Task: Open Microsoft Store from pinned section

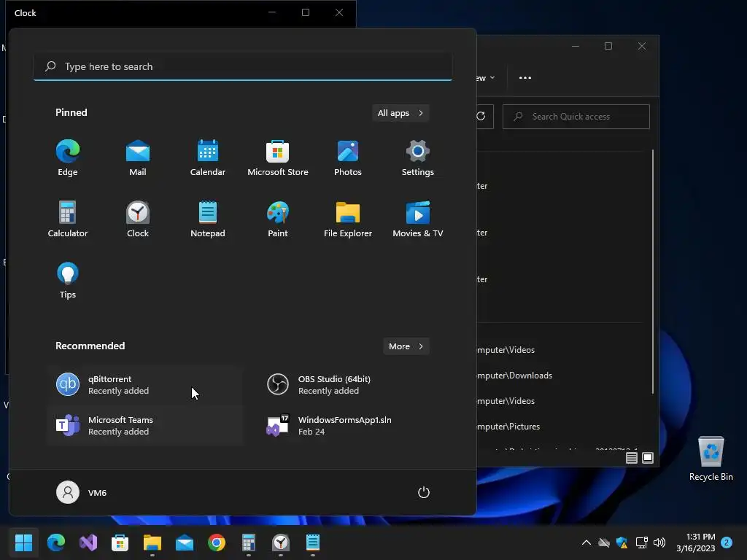Action: 278,158
